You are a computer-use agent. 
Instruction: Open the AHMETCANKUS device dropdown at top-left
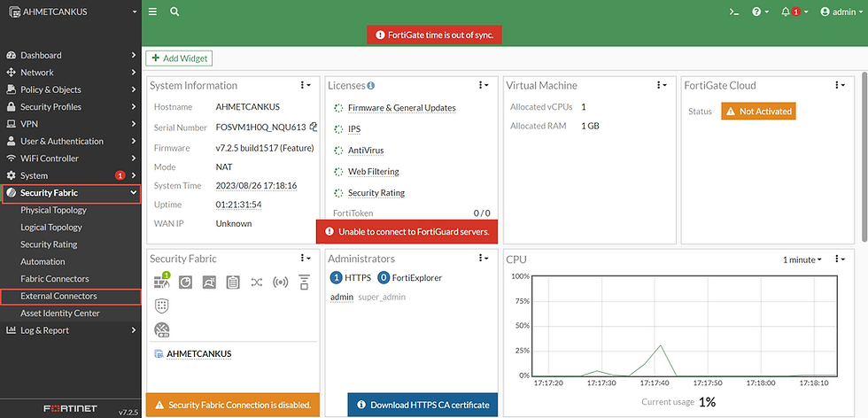(72, 12)
